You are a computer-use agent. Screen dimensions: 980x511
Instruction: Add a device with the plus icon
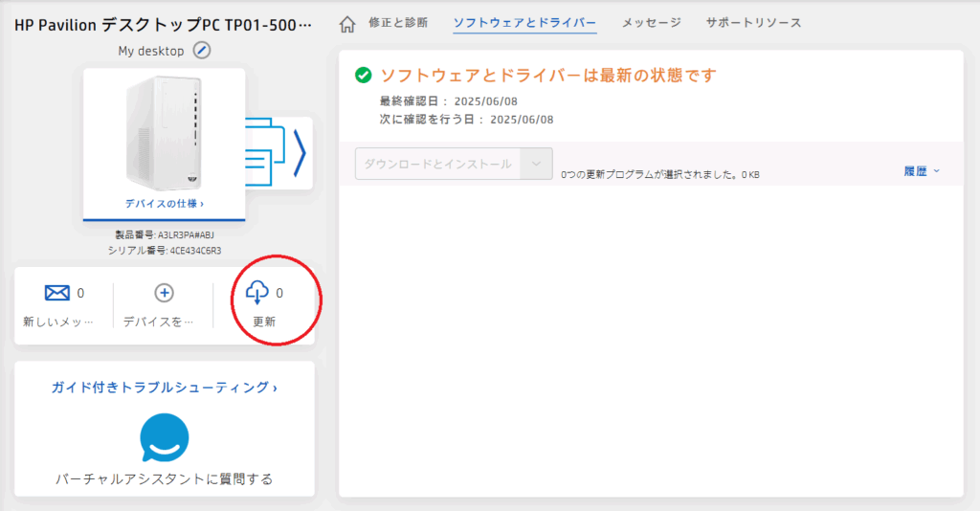[164, 293]
